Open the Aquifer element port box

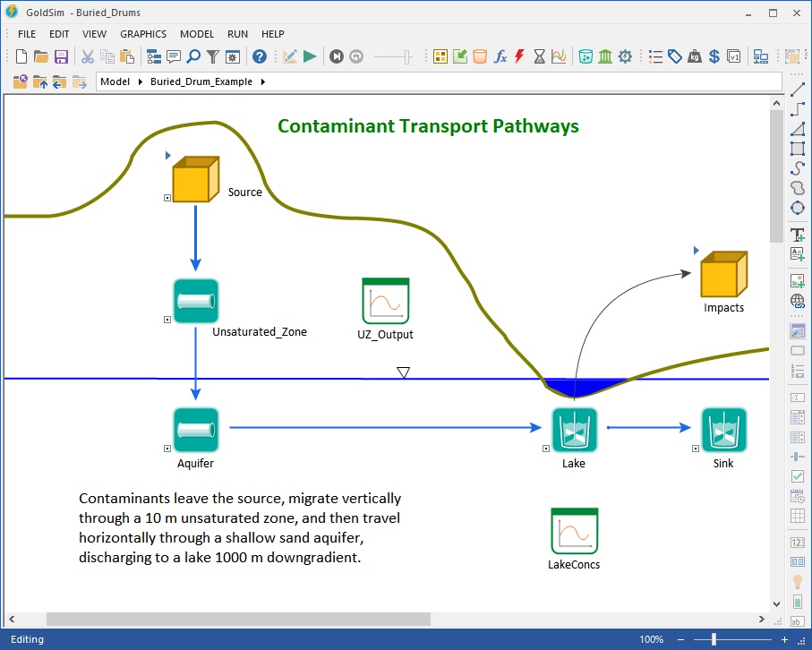167,449
